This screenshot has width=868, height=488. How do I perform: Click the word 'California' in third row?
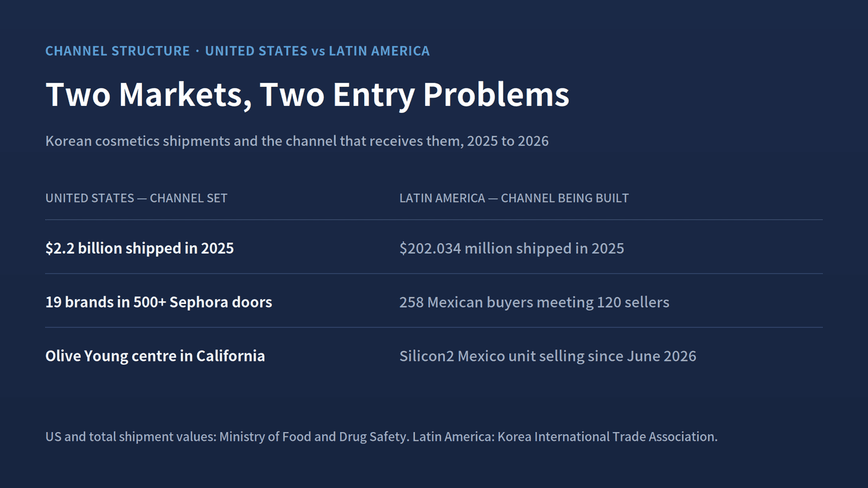click(231, 356)
